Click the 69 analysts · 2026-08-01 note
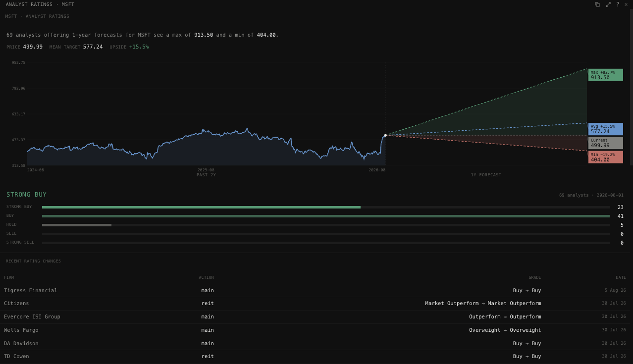The height and width of the screenshot is (364, 633). pos(591,195)
